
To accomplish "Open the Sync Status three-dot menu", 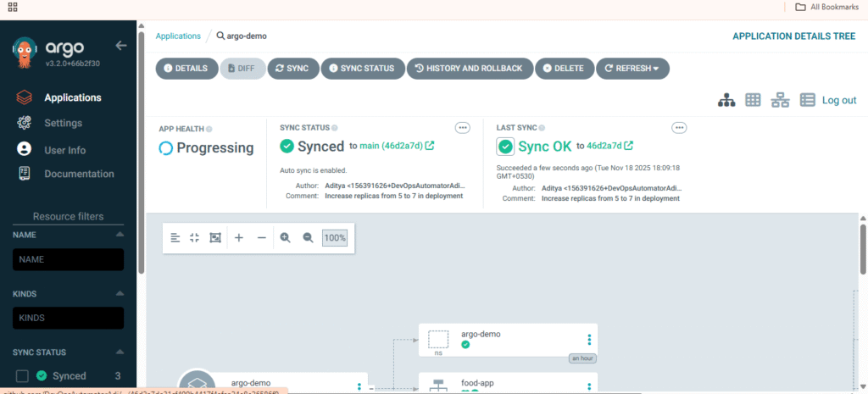I will pyautogui.click(x=463, y=128).
